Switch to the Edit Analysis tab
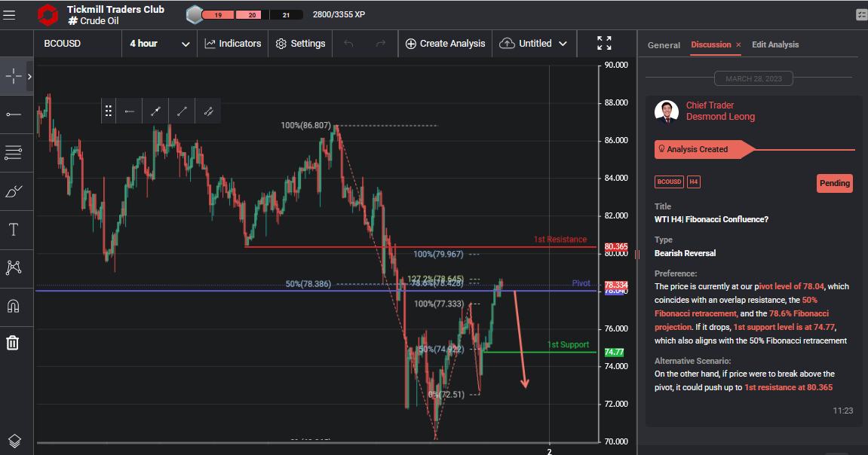The height and width of the screenshot is (455, 868). pyautogui.click(x=775, y=44)
